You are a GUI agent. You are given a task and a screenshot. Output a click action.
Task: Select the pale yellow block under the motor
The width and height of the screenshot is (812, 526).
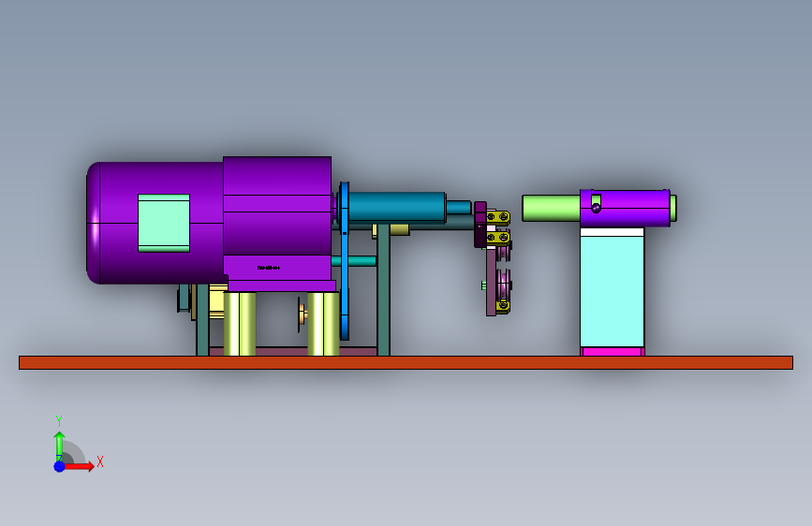coord(216,301)
